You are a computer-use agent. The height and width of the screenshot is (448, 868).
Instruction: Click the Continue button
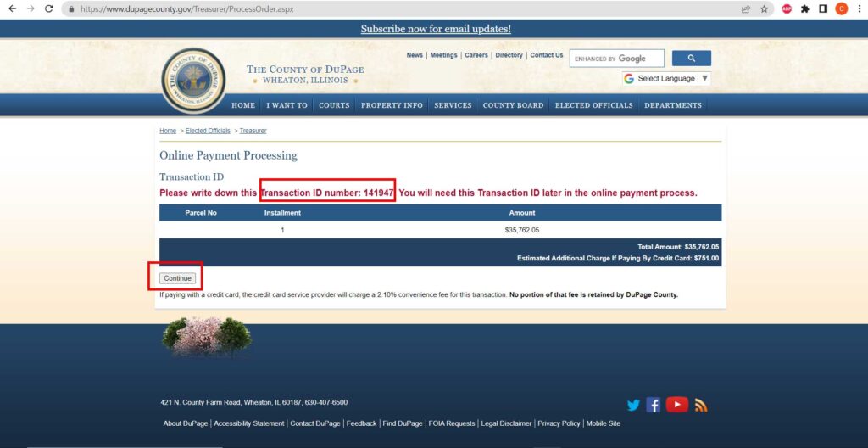point(178,278)
